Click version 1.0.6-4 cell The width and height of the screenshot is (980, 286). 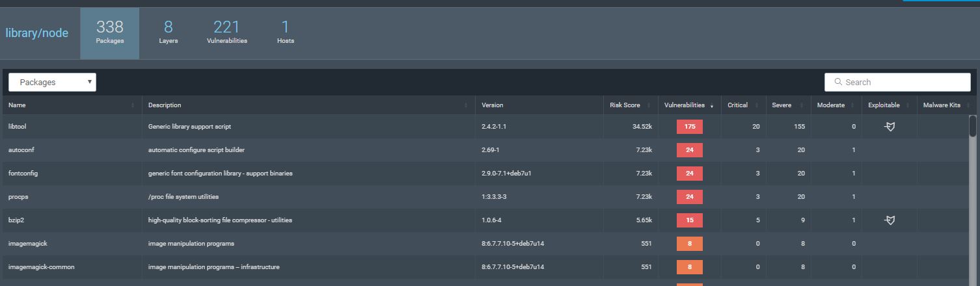pos(491,220)
